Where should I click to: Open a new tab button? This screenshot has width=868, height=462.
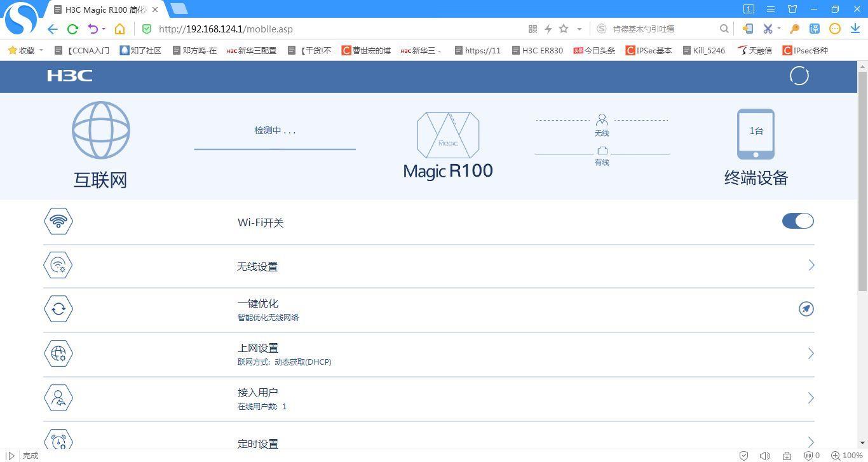point(179,9)
